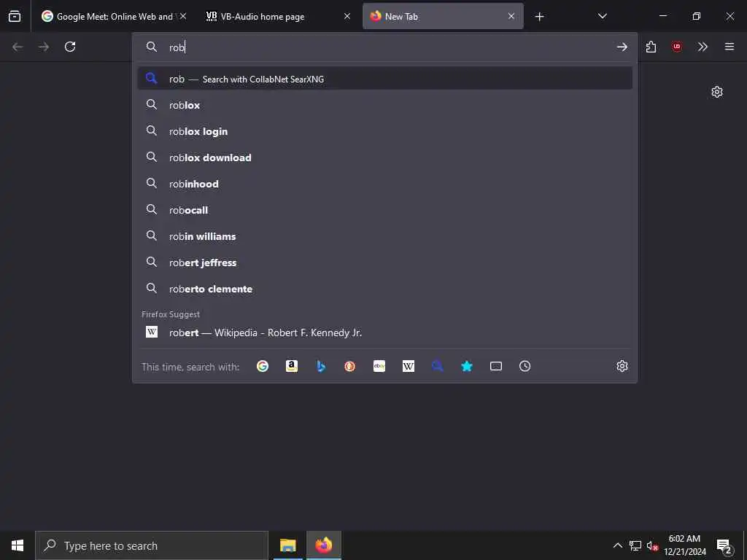Search this time with eBay
This screenshot has height=560, width=747.
(379, 366)
